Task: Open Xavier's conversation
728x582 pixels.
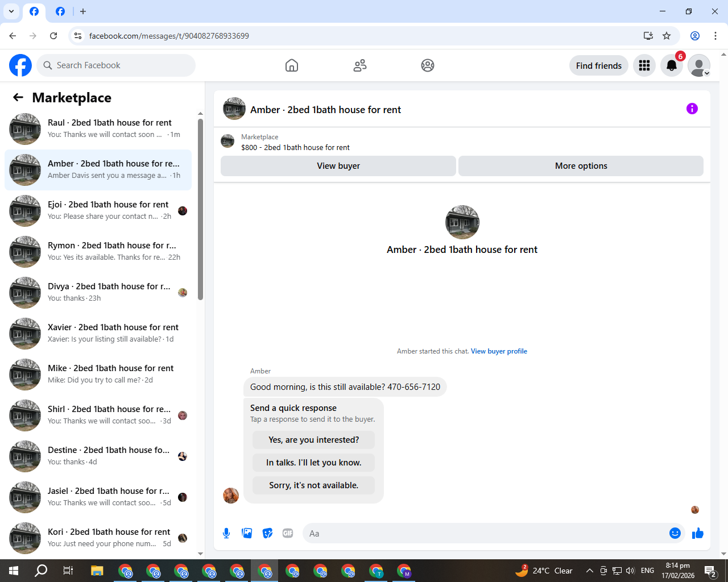Action: point(98,334)
